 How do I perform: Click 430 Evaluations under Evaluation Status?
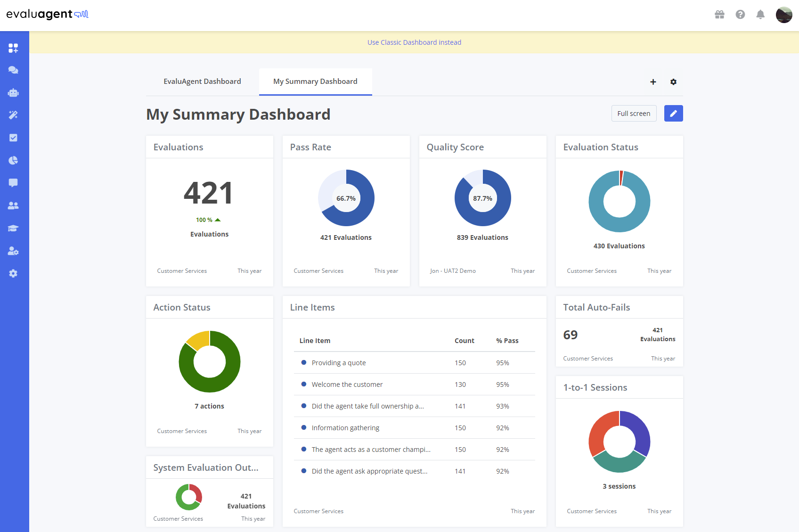coord(619,246)
